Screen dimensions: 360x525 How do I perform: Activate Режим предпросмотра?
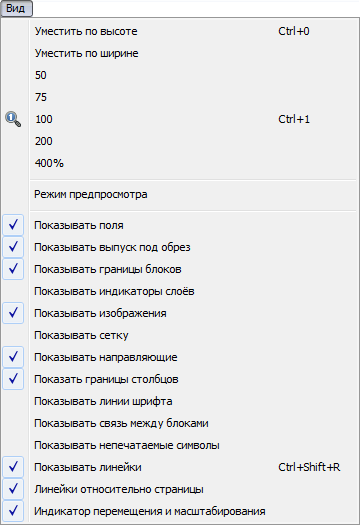coord(179,194)
